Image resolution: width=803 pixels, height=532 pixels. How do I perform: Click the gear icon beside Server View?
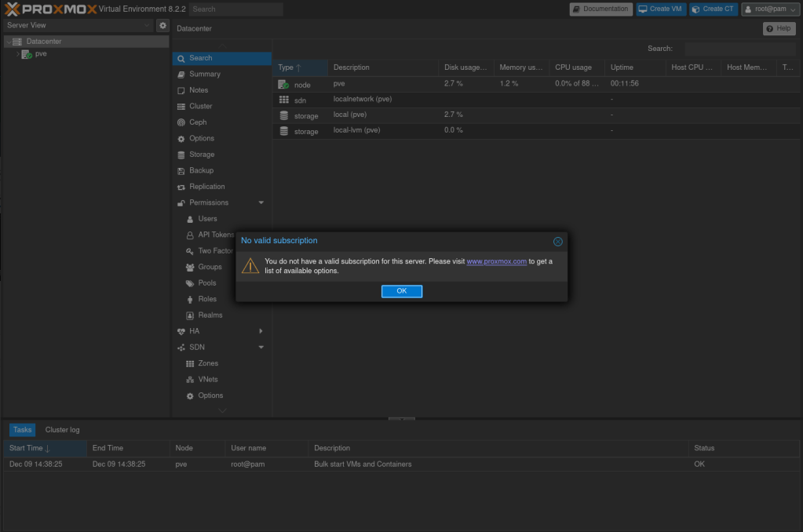pyautogui.click(x=162, y=25)
